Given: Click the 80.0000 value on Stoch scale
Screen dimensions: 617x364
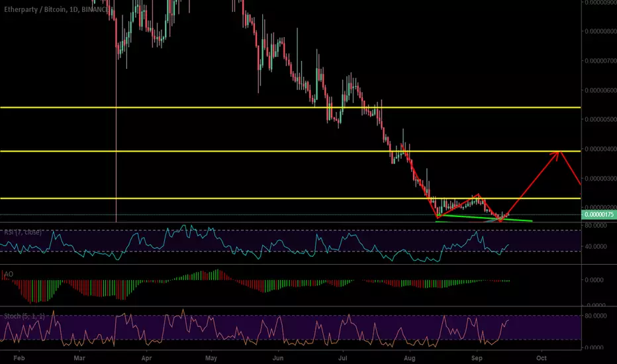Looking at the screenshot, I should point(595,316).
